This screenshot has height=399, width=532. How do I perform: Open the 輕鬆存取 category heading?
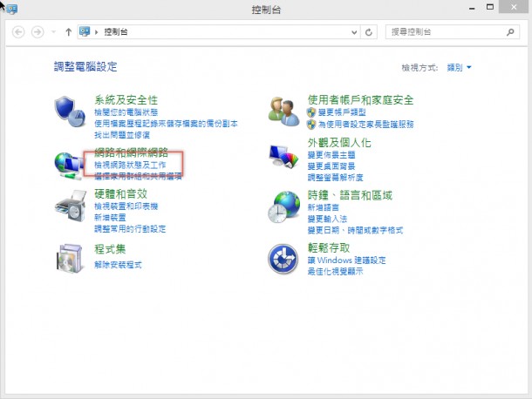(x=329, y=247)
